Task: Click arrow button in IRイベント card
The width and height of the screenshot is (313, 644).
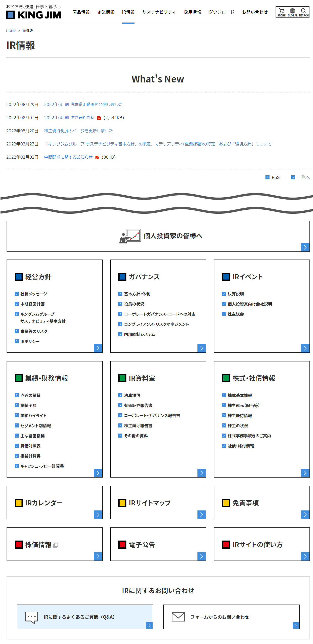Action: 305,348
